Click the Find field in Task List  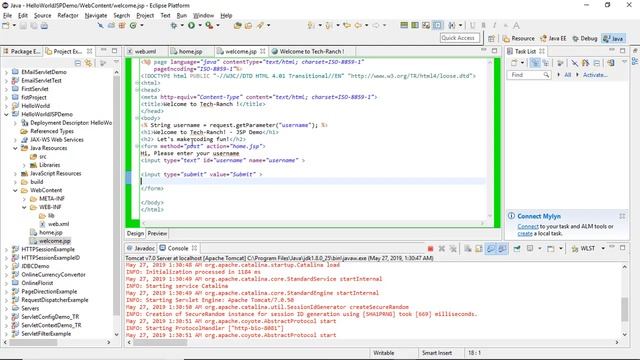tap(529, 75)
